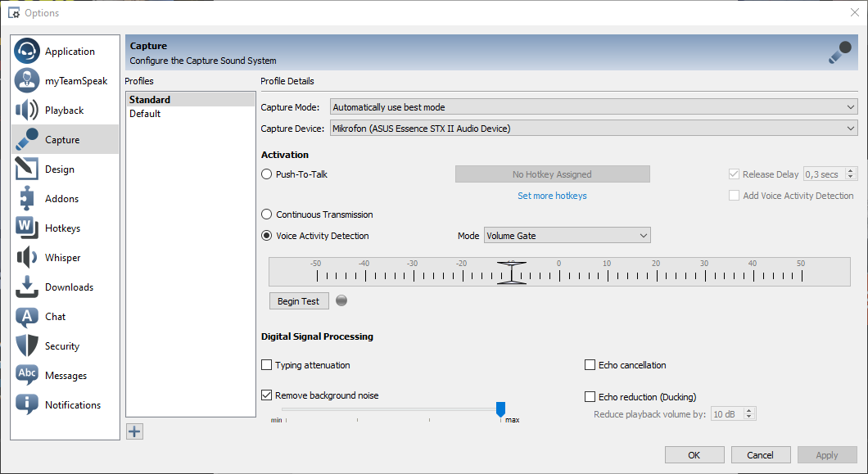
Task: Select the Default profile
Action: (x=191, y=114)
